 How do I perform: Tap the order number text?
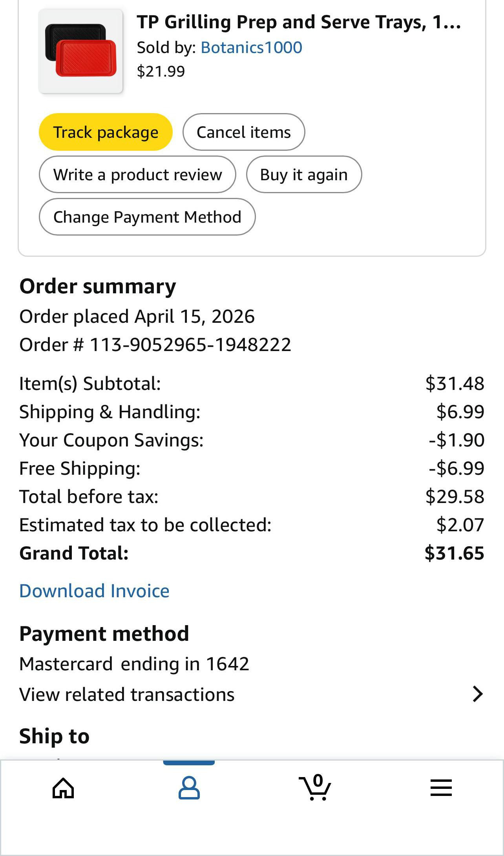(155, 345)
